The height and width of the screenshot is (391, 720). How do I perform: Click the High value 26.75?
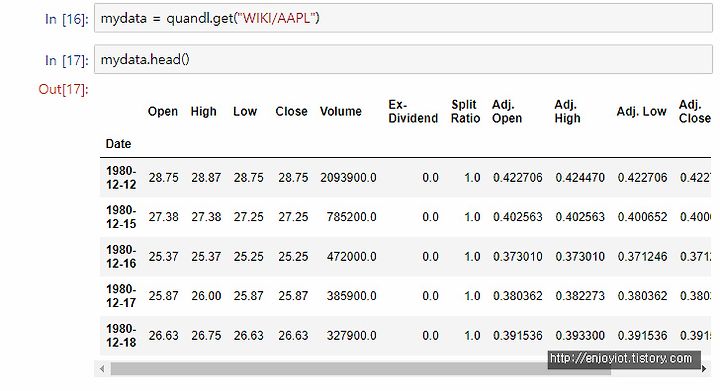pyautogui.click(x=206, y=335)
